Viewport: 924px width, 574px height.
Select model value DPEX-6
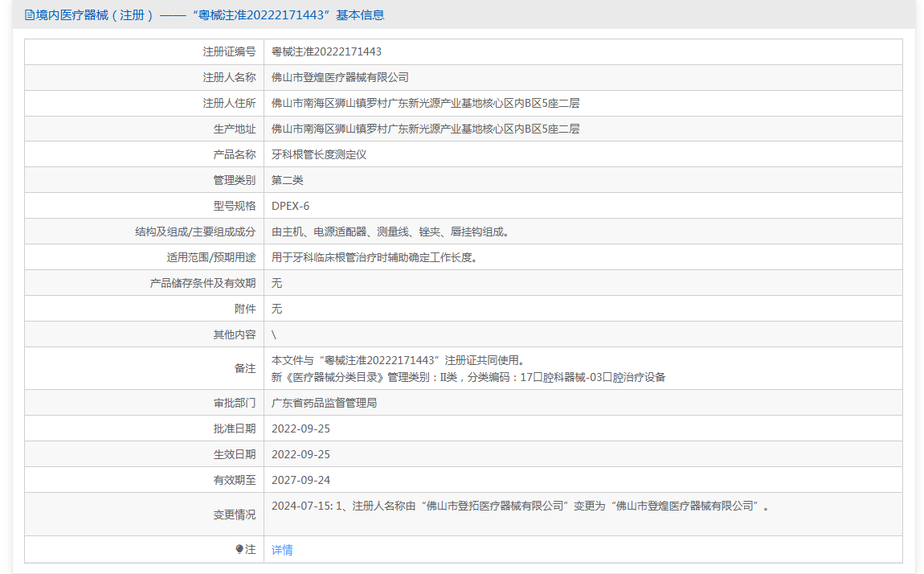pos(290,207)
